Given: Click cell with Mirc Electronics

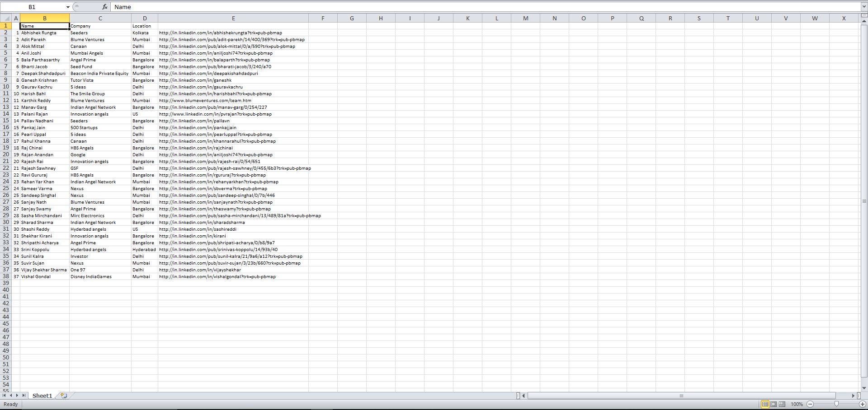Looking at the screenshot, I should point(100,215).
